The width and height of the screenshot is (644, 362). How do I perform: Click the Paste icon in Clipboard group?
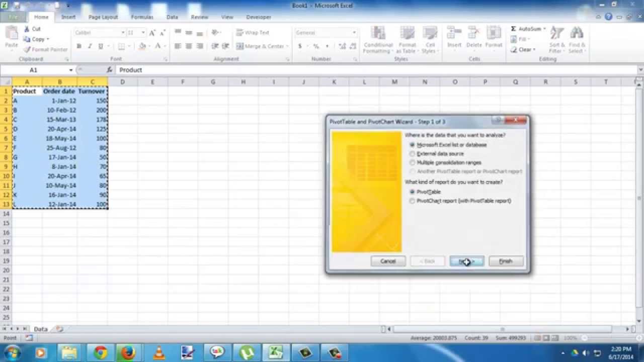(x=11, y=34)
